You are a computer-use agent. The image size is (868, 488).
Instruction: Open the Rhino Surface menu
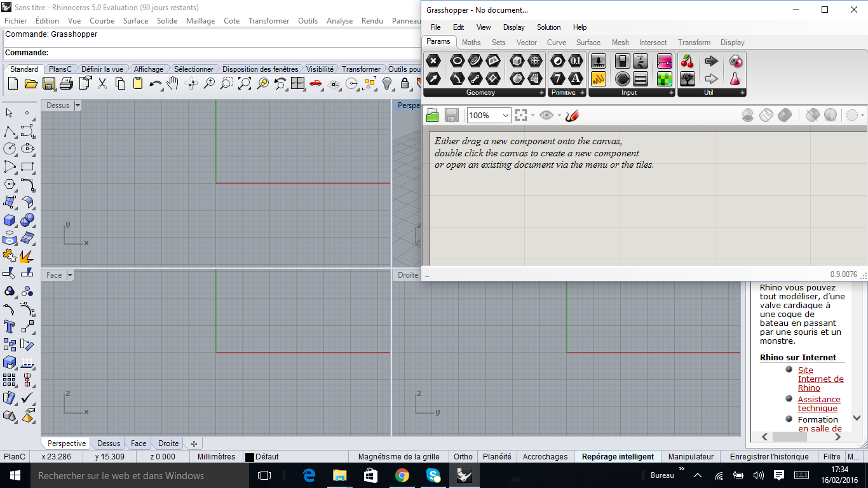click(x=135, y=21)
